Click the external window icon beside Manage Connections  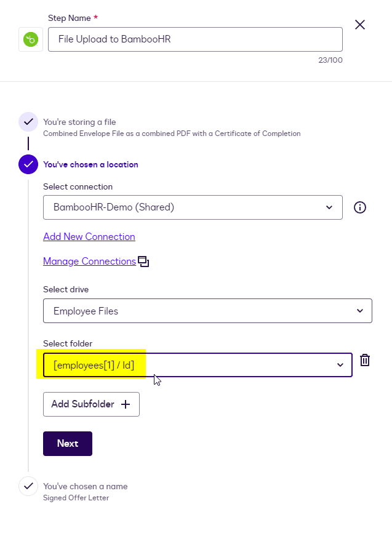click(143, 262)
